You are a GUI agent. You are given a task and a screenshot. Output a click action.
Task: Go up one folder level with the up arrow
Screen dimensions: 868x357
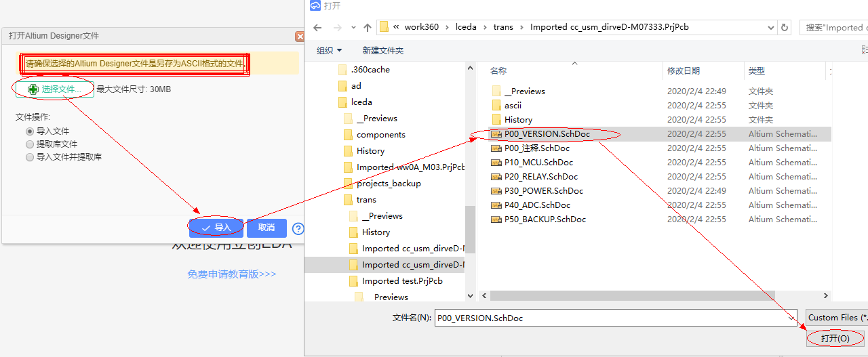[x=368, y=28]
